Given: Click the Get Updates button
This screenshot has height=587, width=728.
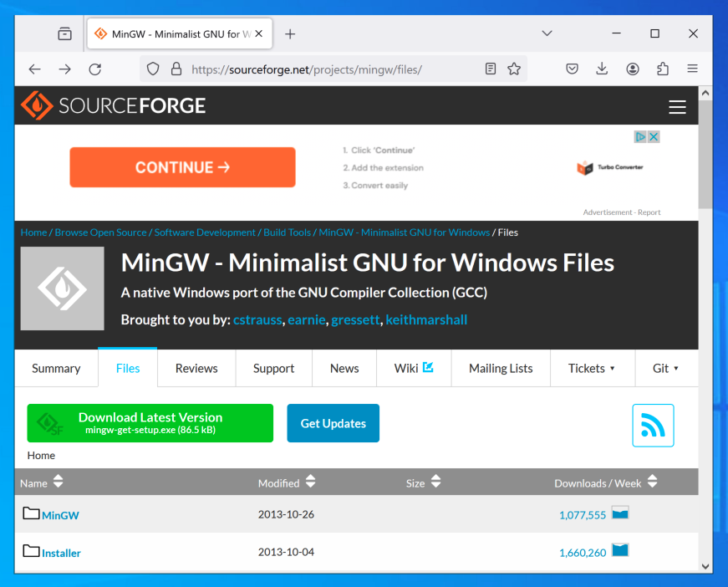Looking at the screenshot, I should click(x=333, y=423).
